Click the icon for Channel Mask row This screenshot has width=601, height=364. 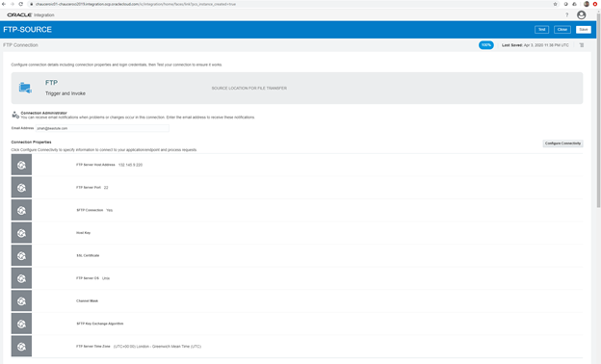[x=21, y=300]
